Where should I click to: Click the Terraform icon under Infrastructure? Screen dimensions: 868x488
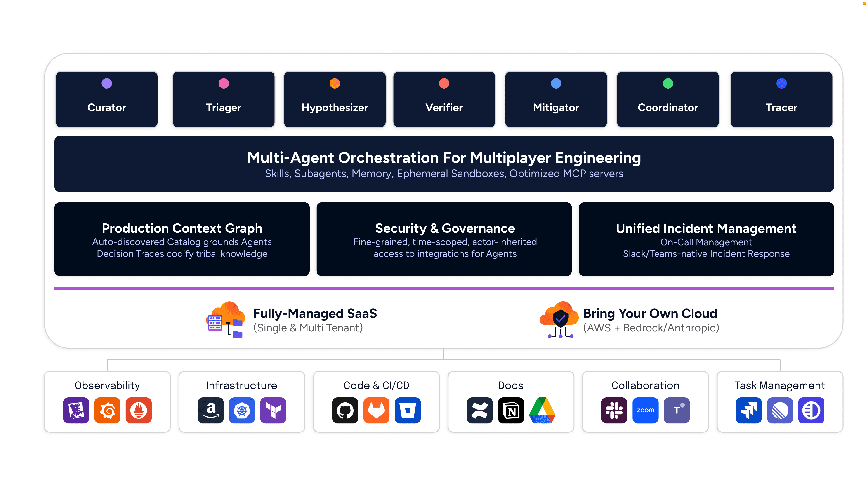273,410
